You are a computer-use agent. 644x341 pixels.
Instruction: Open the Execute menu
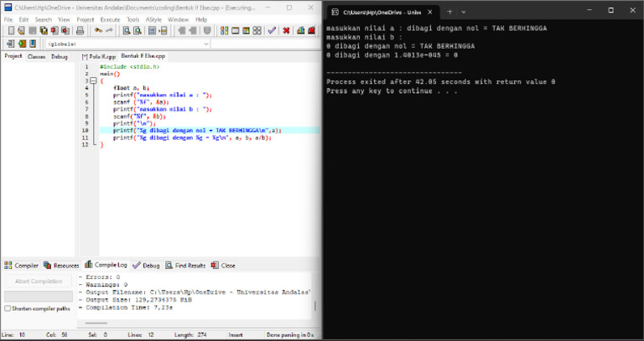(110, 19)
